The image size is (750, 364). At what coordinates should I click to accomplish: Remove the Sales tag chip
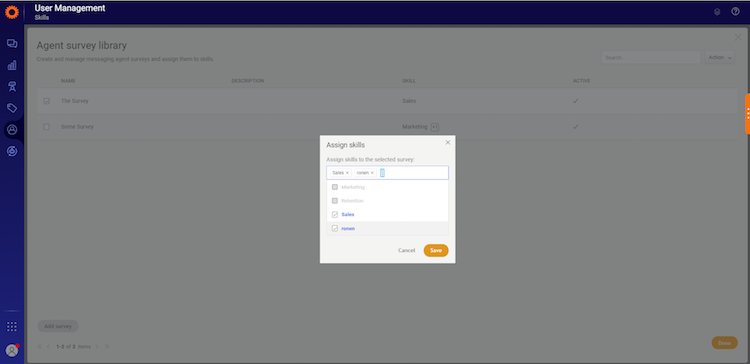point(347,173)
